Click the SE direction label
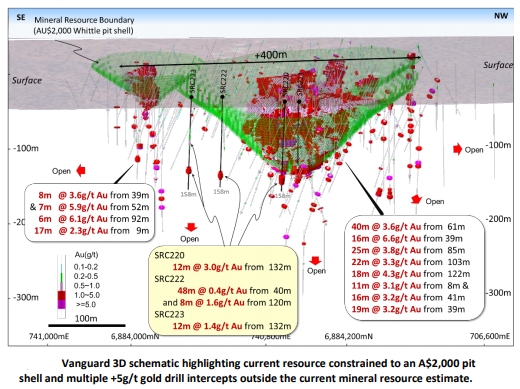Viewport: 520px width, 389px height. coord(21,17)
